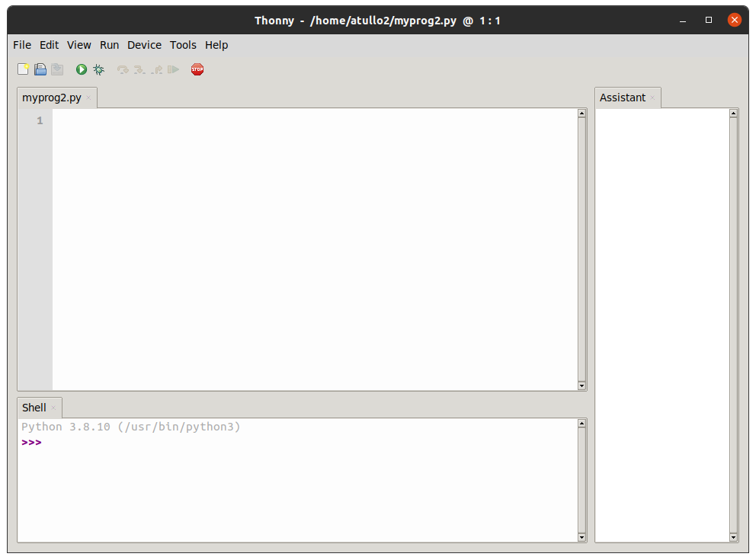Run the current script with the green play icon

click(82, 69)
